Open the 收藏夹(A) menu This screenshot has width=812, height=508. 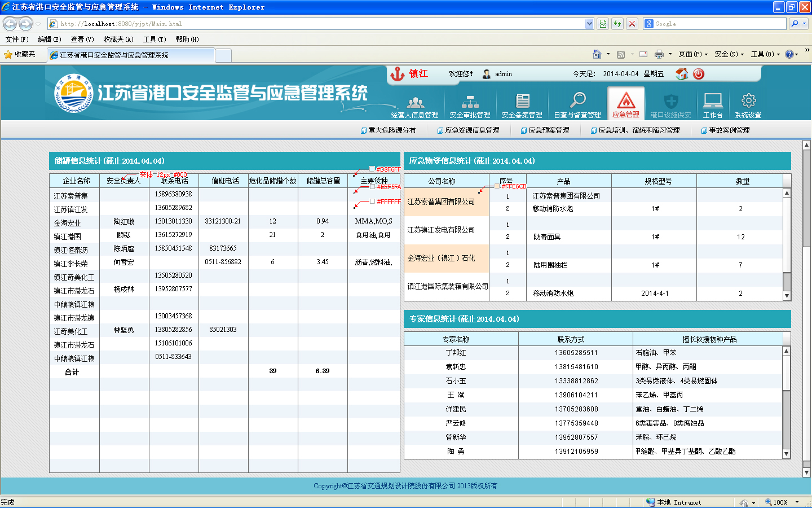pyautogui.click(x=118, y=40)
